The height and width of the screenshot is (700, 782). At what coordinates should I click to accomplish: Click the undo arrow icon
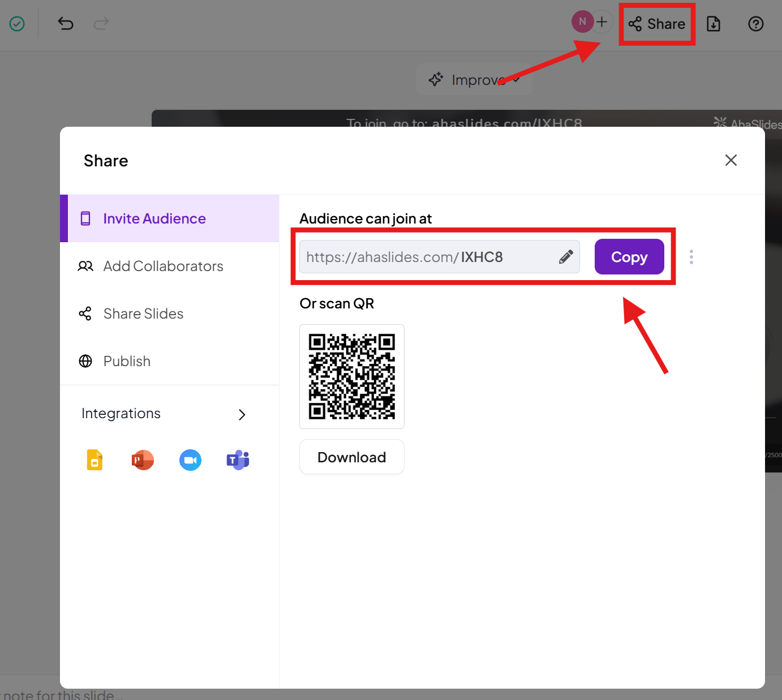click(66, 24)
